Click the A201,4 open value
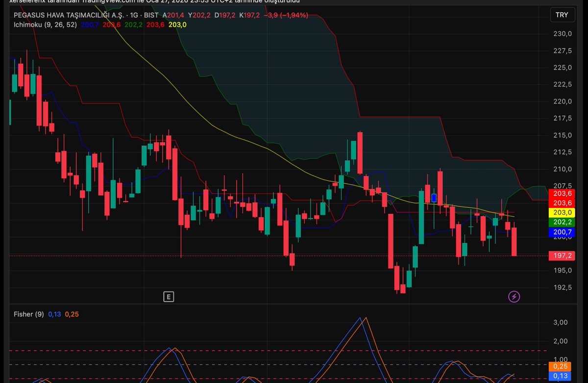Viewport: 588px width, 383px height. (174, 15)
